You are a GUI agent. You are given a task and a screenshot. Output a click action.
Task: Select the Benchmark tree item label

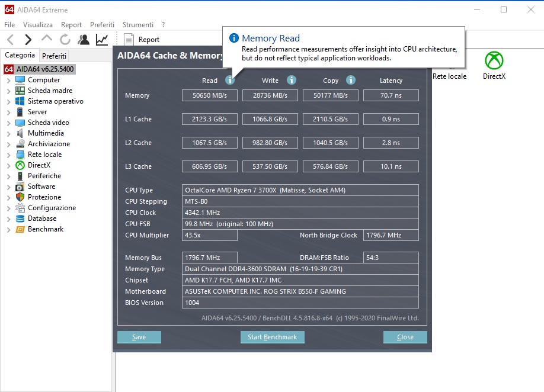[x=46, y=229]
